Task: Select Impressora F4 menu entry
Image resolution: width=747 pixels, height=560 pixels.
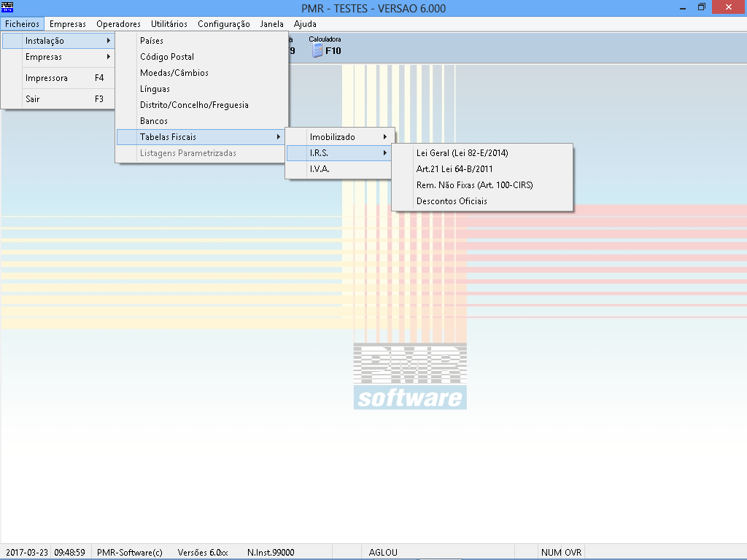Action: pos(58,78)
